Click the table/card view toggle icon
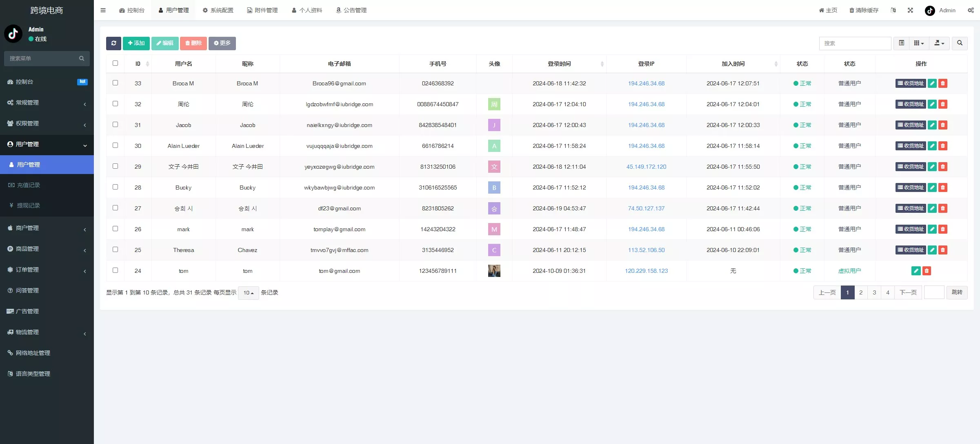This screenshot has width=980, height=444. (901, 43)
